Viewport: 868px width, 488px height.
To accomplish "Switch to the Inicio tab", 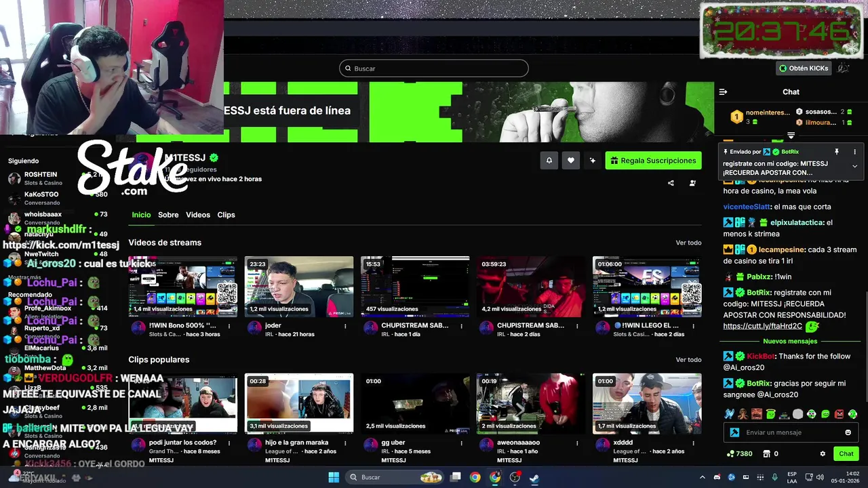I will [141, 215].
